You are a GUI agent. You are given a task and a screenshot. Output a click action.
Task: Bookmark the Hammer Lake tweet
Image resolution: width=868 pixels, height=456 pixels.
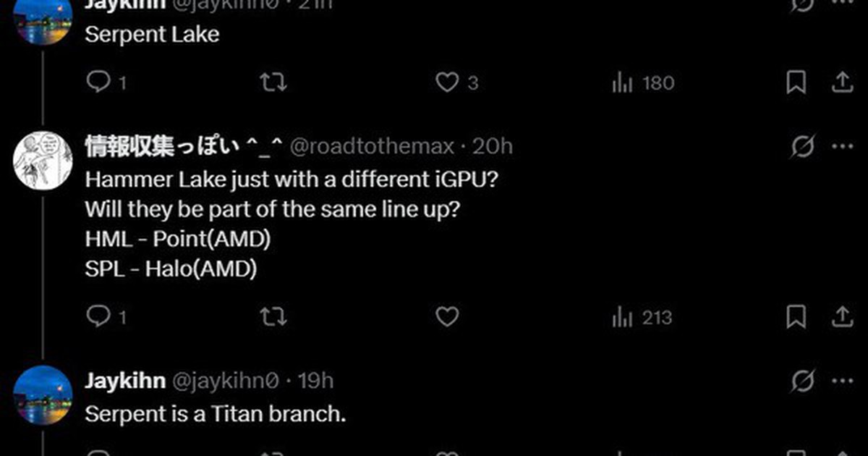click(x=796, y=317)
